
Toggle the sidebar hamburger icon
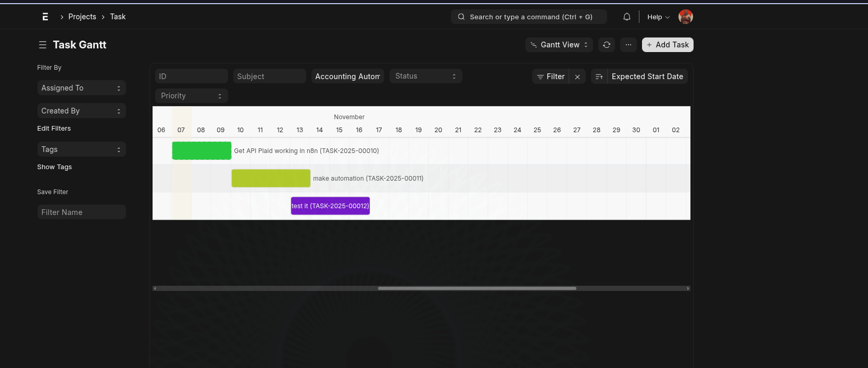(43, 45)
